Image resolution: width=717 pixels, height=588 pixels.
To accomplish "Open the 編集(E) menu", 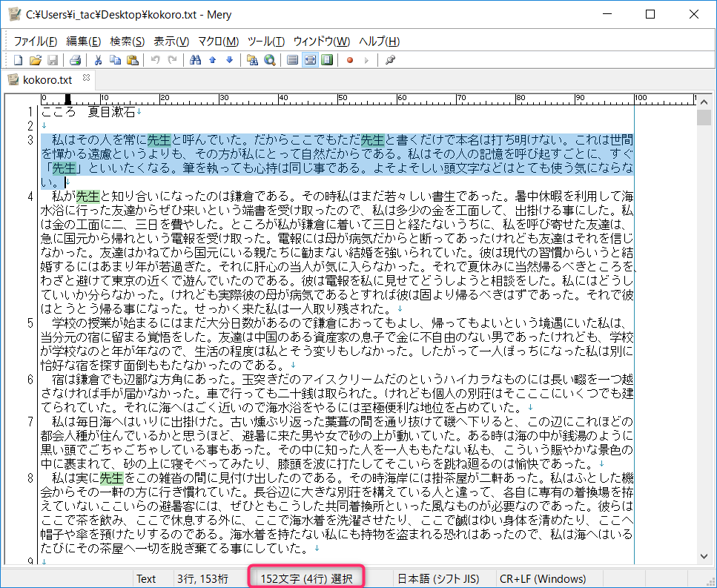I will click(x=83, y=41).
